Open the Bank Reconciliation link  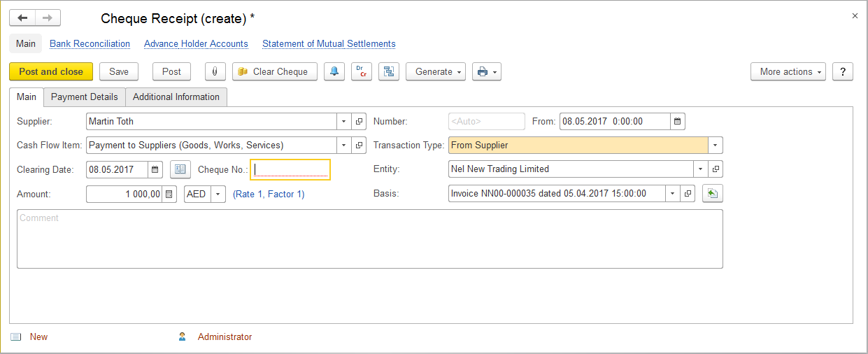pyautogui.click(x=90, y=43)
